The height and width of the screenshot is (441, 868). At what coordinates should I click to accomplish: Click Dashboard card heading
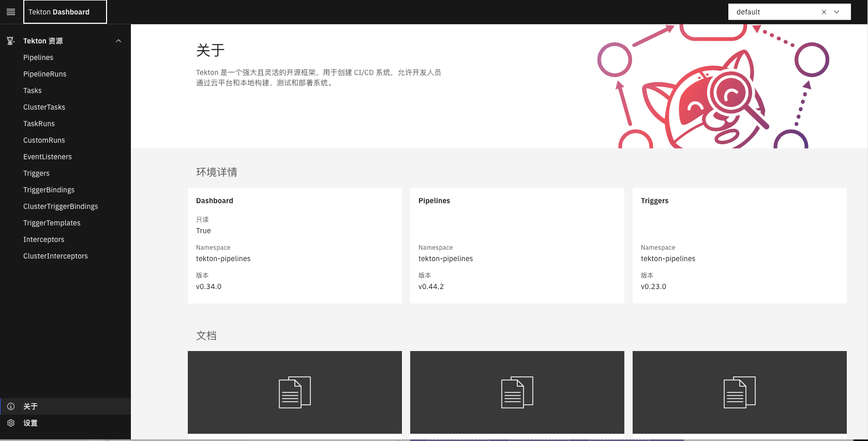[x=215, y=201]
